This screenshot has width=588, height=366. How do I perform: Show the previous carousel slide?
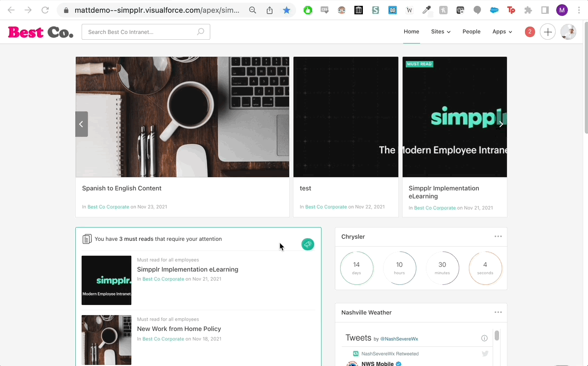point(82,124)
